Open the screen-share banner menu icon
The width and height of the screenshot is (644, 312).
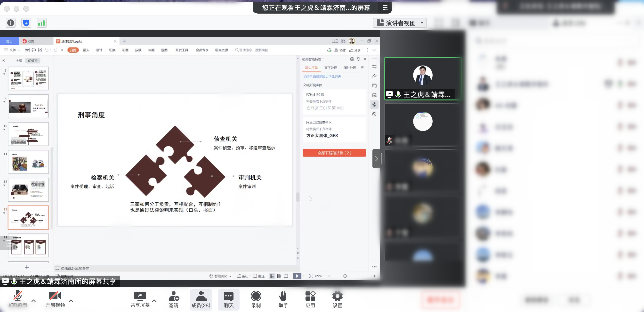point(385,8)
